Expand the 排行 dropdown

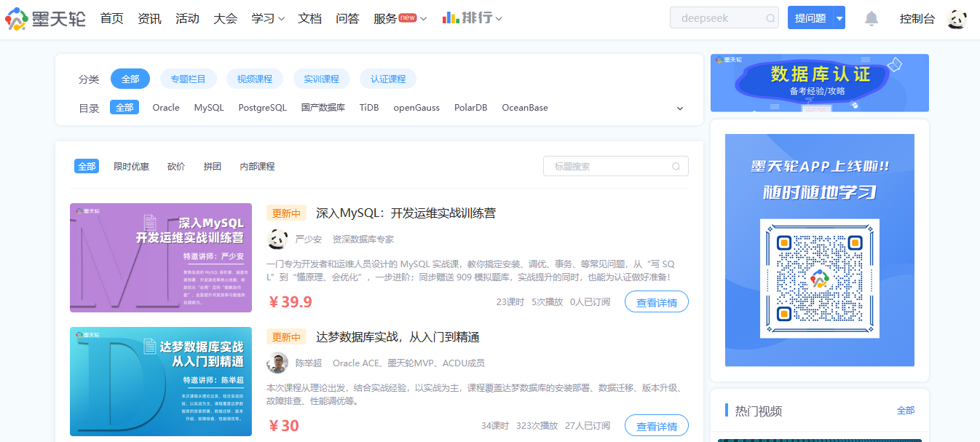pos(499,19)
